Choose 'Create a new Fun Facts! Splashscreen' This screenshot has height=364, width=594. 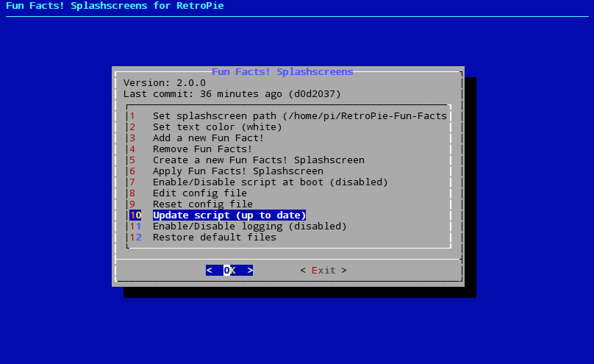247,160
